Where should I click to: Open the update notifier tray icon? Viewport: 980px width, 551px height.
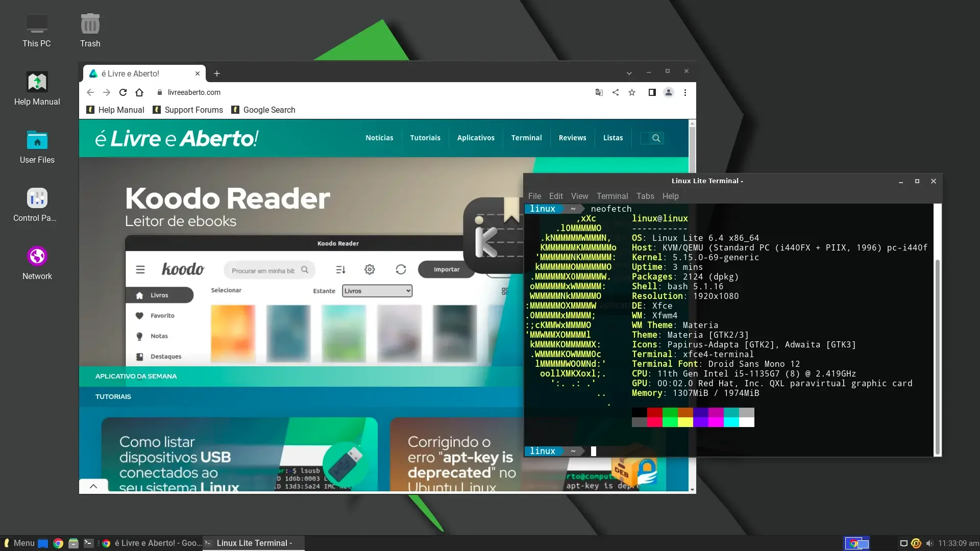click(916, 543)
